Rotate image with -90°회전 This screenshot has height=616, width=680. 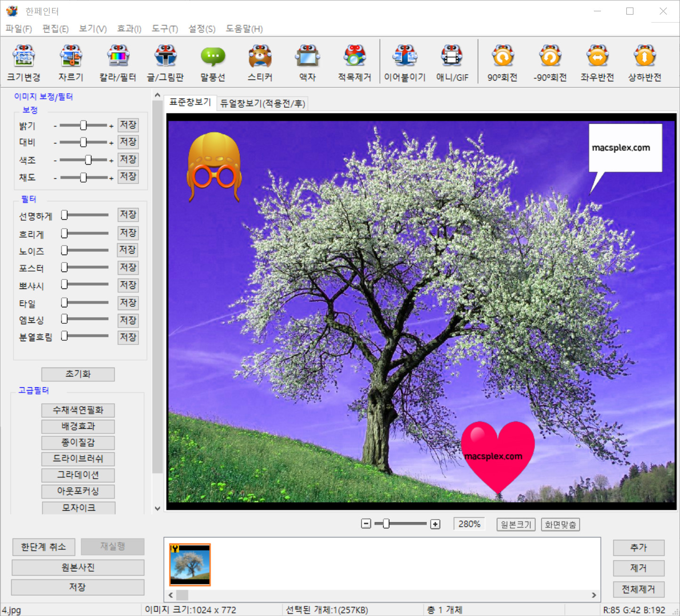(550, 64)
